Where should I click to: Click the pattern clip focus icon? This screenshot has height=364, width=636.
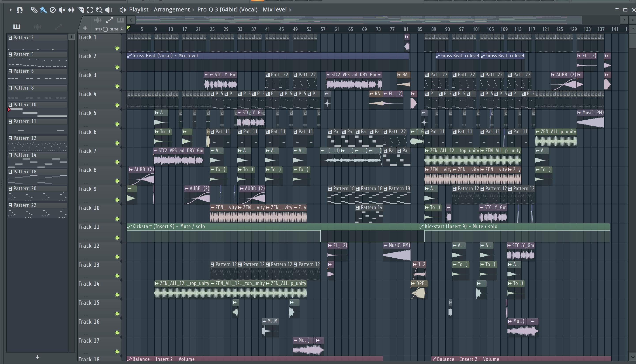pyautogui.click(x=120, y=20)
